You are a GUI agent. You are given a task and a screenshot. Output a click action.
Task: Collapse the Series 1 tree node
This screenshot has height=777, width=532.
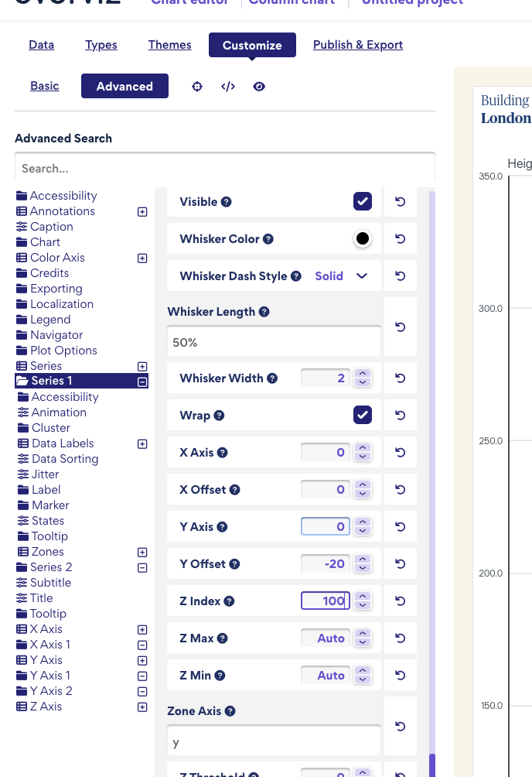pos(142,382)
